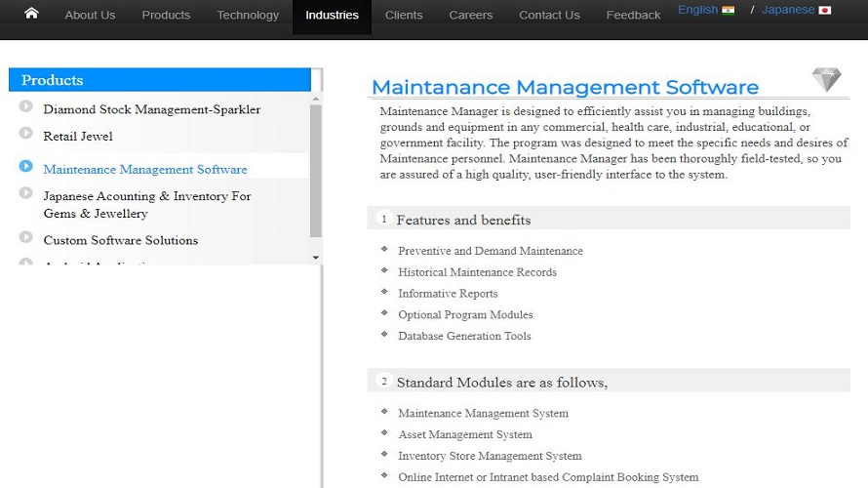
Task: Click Preventive and Demand Maintenance item
Action: pyautogui.click(x=491, y=251)
